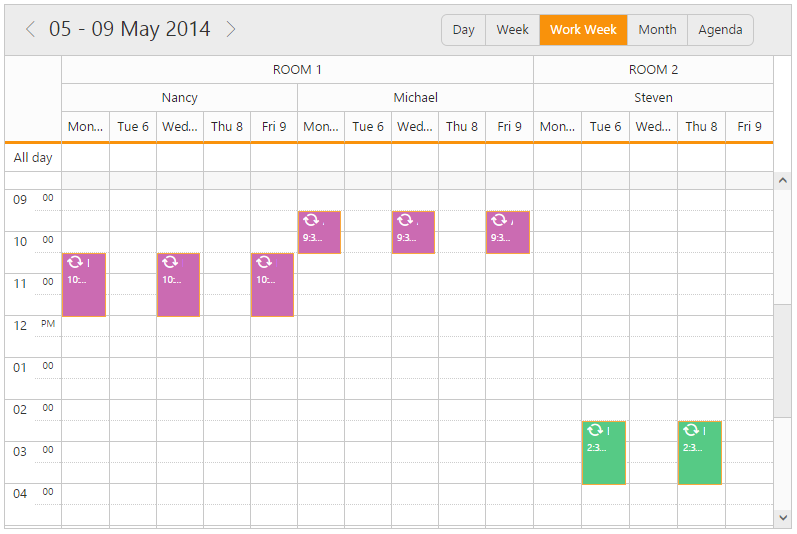Click recurrence icon on Steven's Thursday appointment
Viewport: 797px width, 534px height.
click(x=690, y=430)
